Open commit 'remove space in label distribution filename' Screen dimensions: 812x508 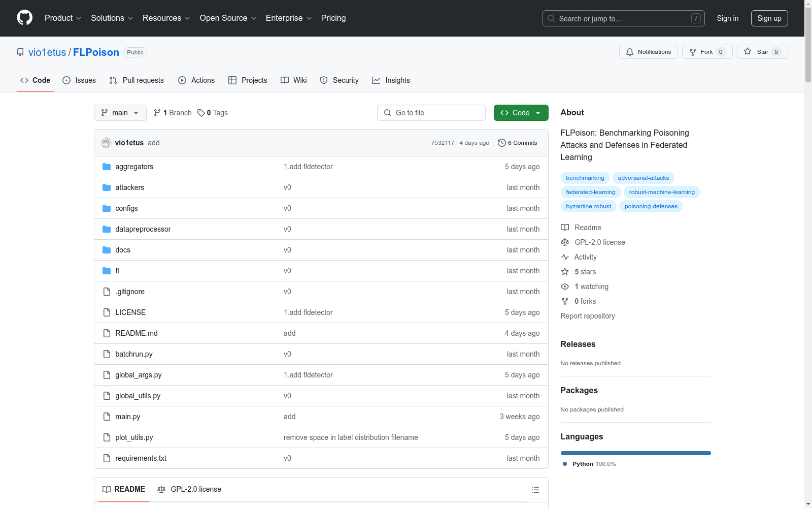click(x=351, y=437)
